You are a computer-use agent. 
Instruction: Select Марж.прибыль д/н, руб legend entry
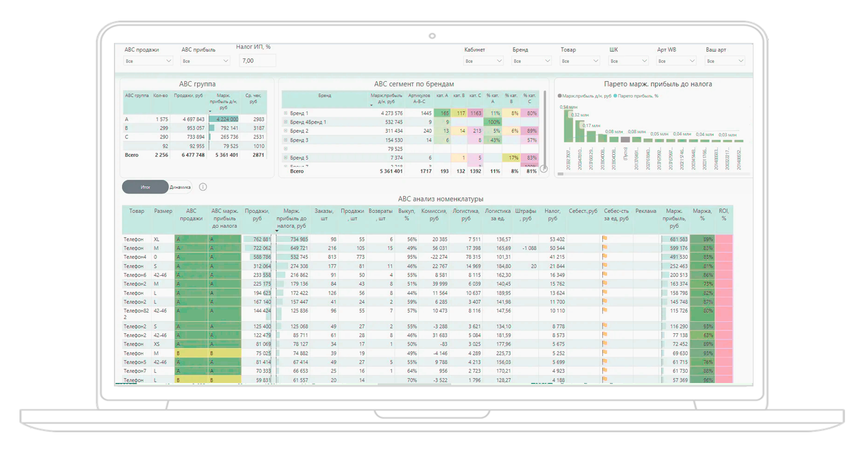coord(585,96)
